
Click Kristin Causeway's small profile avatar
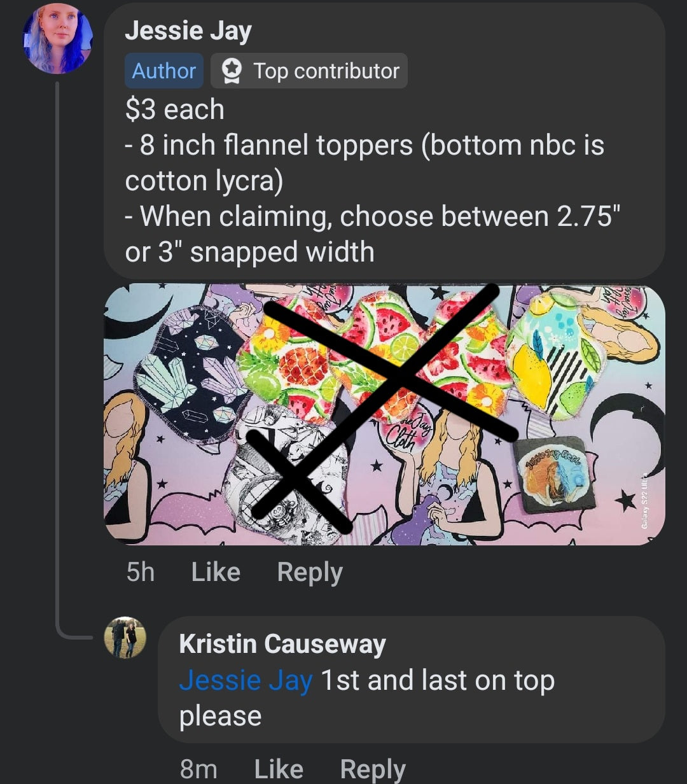pyautogui.click(x=125, y=637)
